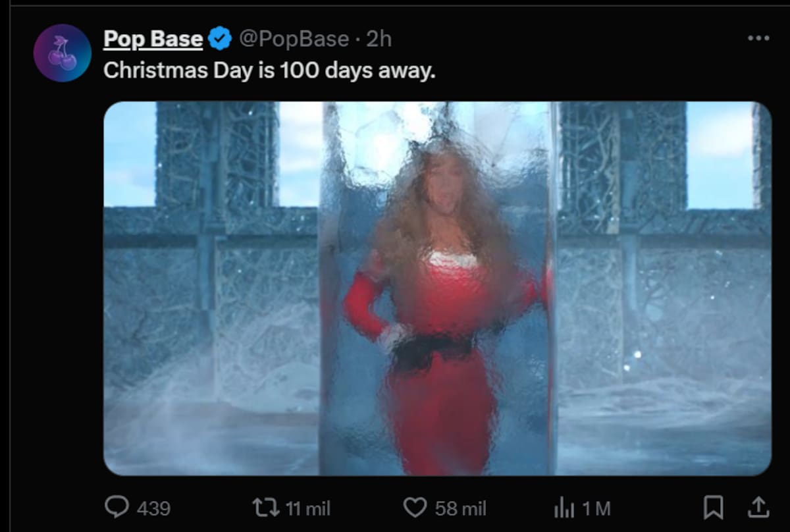Screen dimensions: 790x532
Task: Click the 2h timestamp
Action: [379, 40]
